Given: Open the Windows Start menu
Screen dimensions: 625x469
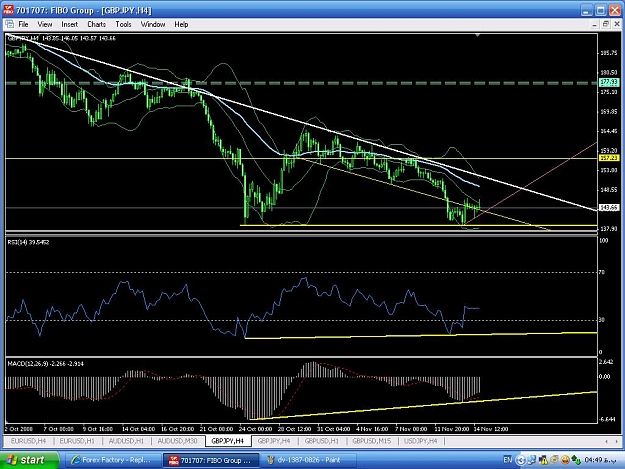Looking at the screenshot, I should point(29,460).
